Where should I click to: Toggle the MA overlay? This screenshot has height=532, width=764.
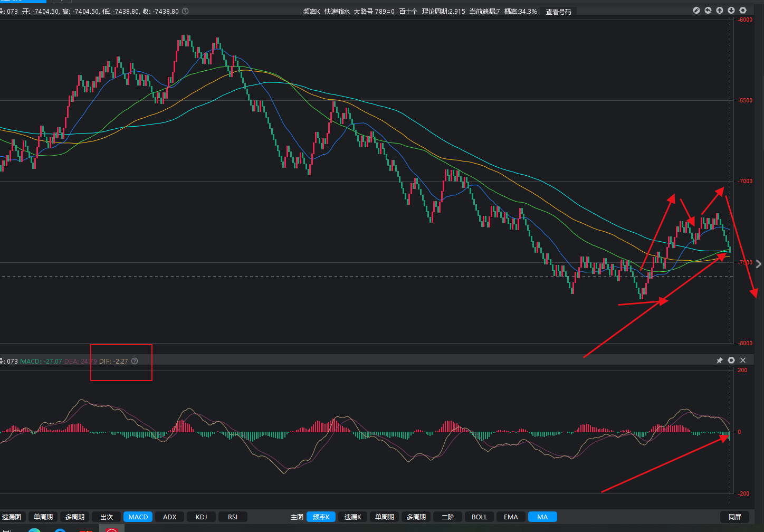coord(542,517)
